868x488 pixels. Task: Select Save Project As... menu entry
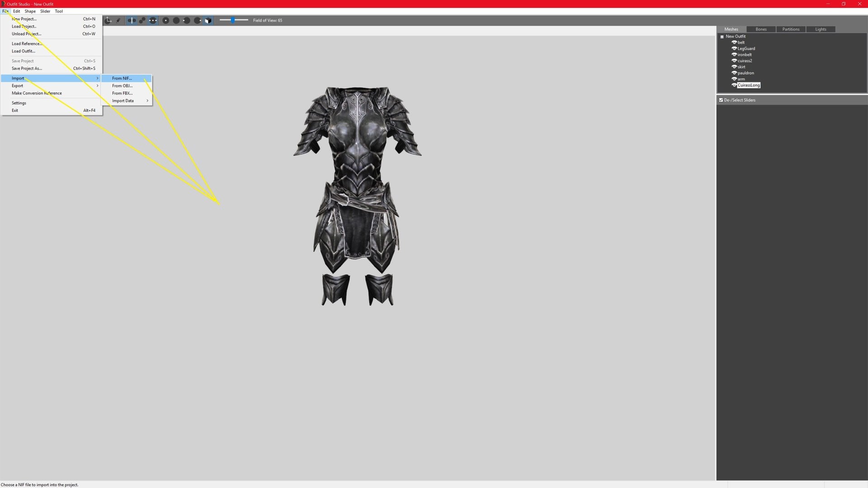(51, 69)
